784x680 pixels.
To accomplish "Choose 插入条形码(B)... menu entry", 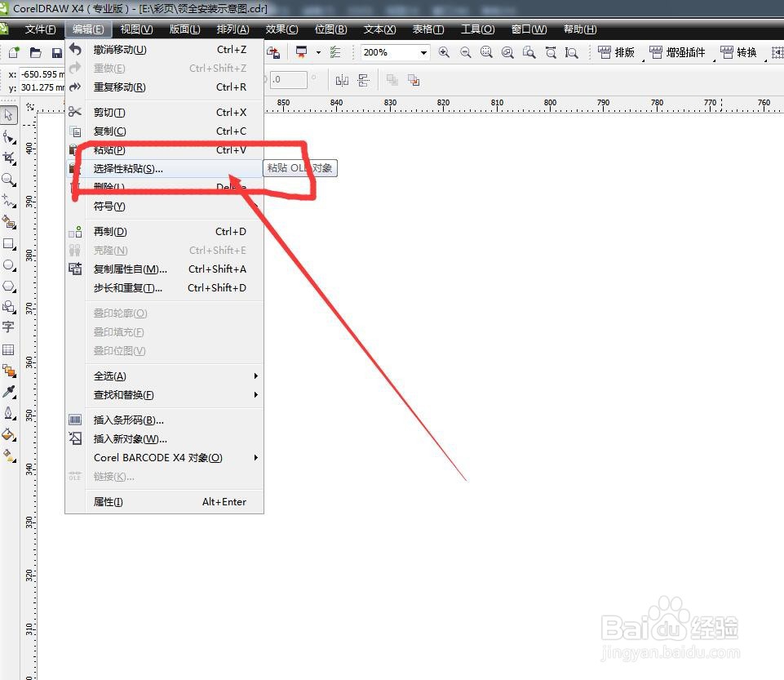I will 165,420.
